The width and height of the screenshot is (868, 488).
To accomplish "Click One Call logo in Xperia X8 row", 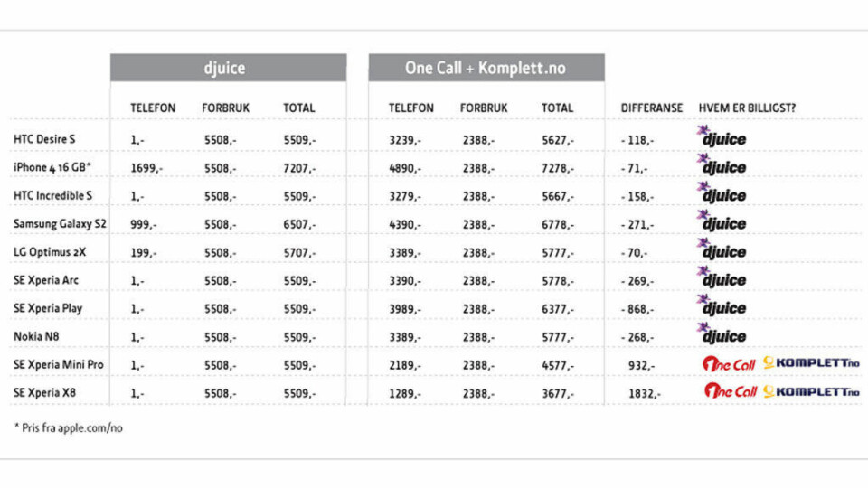I will click(731, 390).
